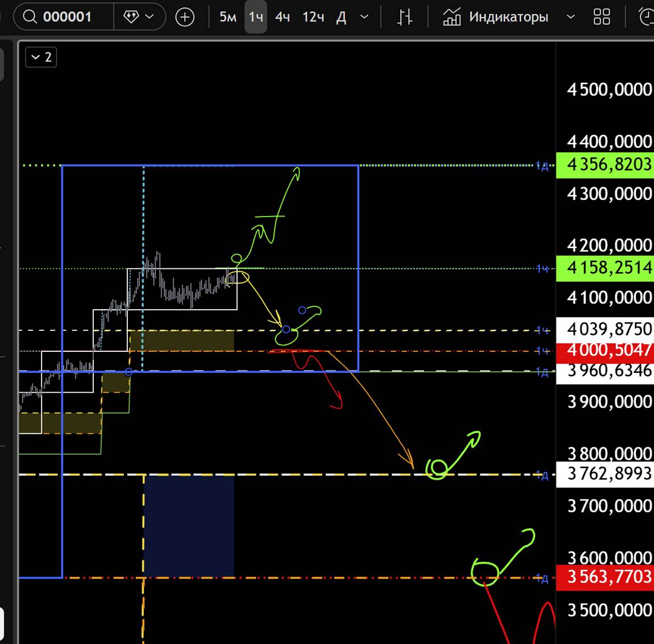This screenshot has height=644, width=654.
Task: Switch to 5м timeframe
Action: click(228, 17)
